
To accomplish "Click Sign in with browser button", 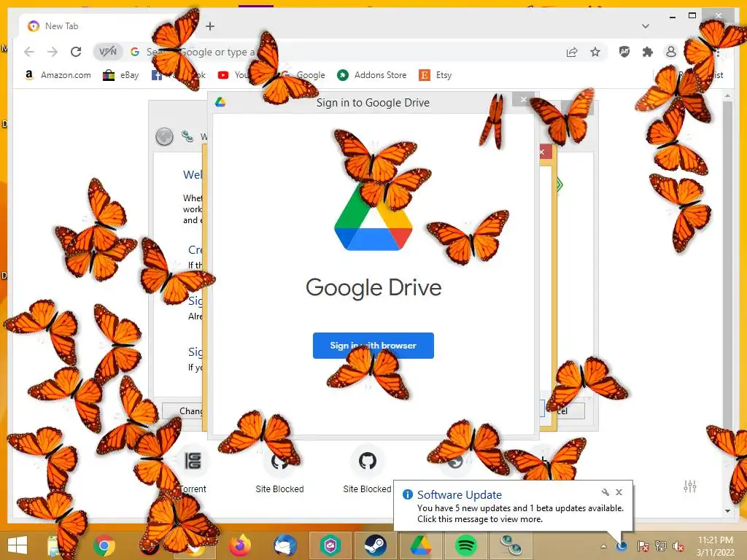I will 373,345.
